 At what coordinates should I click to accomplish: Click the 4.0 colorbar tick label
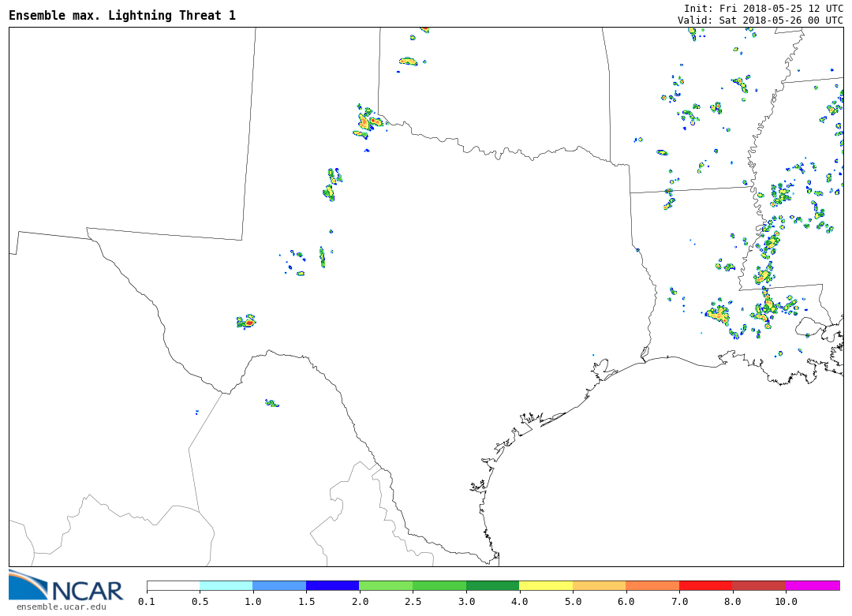[519, 601]
